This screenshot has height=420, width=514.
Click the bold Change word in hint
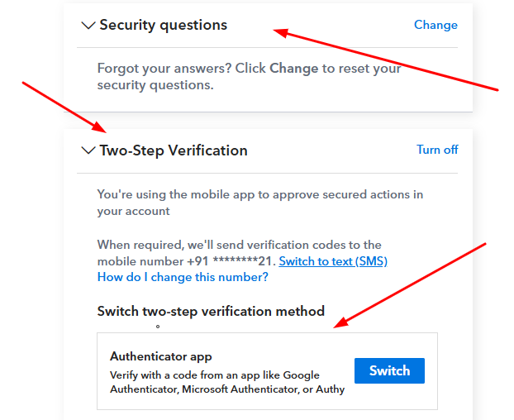293,68
